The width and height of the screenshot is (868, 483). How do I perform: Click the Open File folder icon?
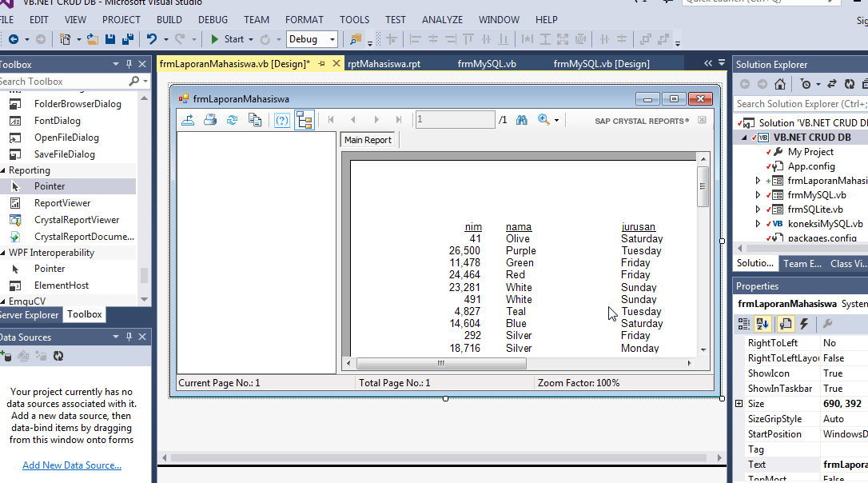(x=93, y=39)
